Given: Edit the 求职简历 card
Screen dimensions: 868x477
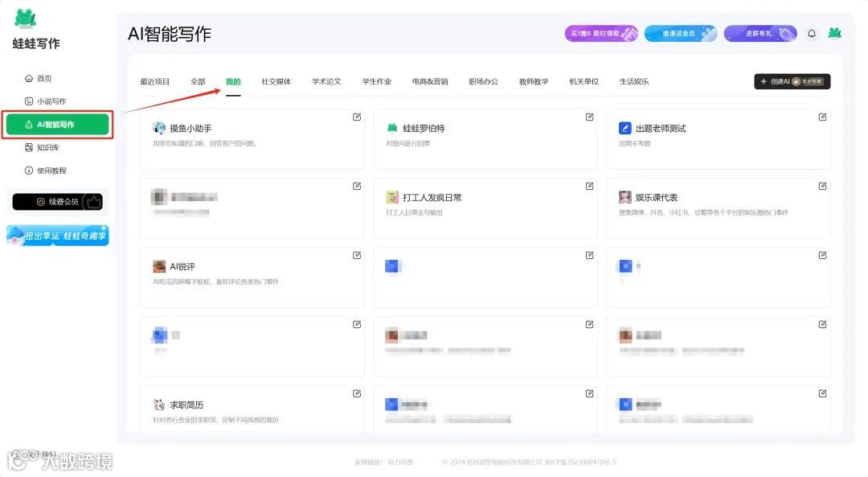Looking at the screenshot, I should [x=357, y=393].
